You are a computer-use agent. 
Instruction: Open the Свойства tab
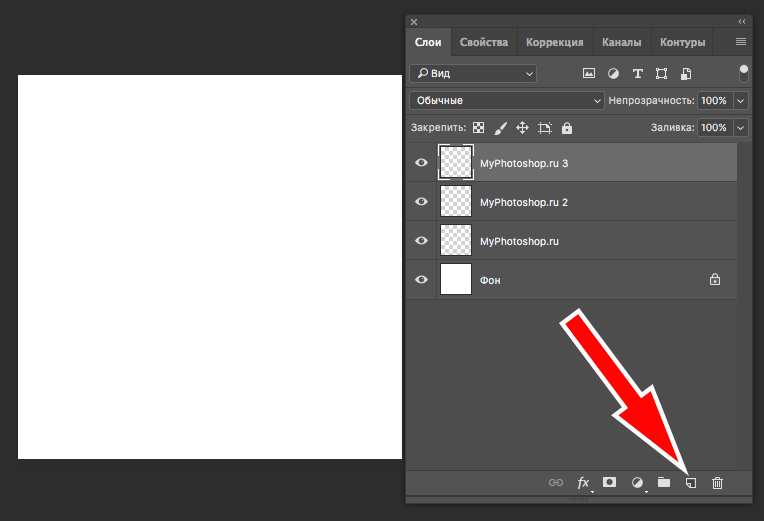click(x=484, y=42)
